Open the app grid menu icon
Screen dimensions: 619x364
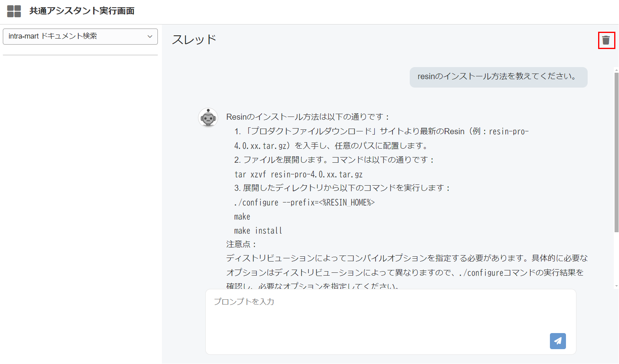13,11
